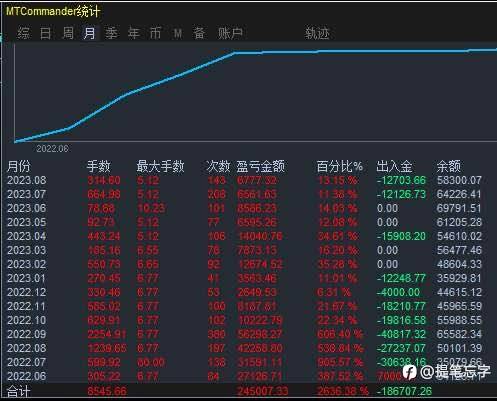The height and width of the screenshot is (401, 497).
Task: Select the 2022.10 month row
Action: coord(244,320)
